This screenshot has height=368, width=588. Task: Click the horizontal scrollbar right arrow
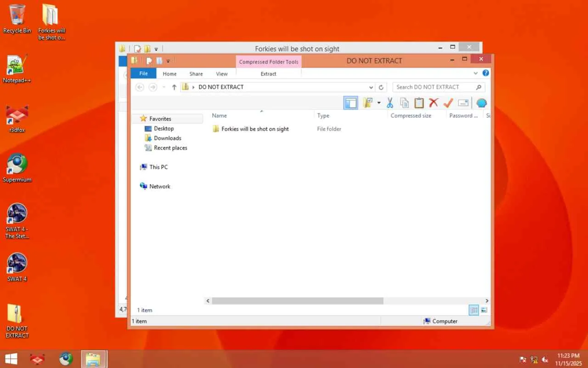(x=487, y=301)
